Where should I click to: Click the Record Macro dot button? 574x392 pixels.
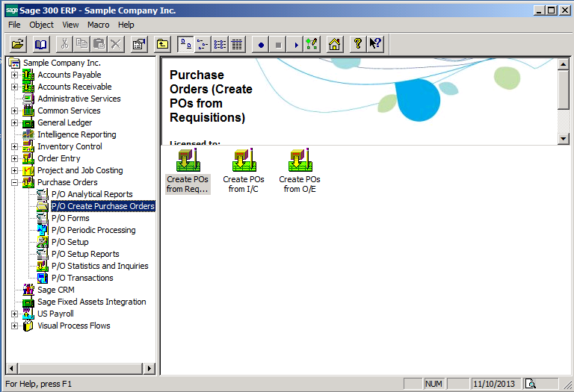(x=261, y=45)
